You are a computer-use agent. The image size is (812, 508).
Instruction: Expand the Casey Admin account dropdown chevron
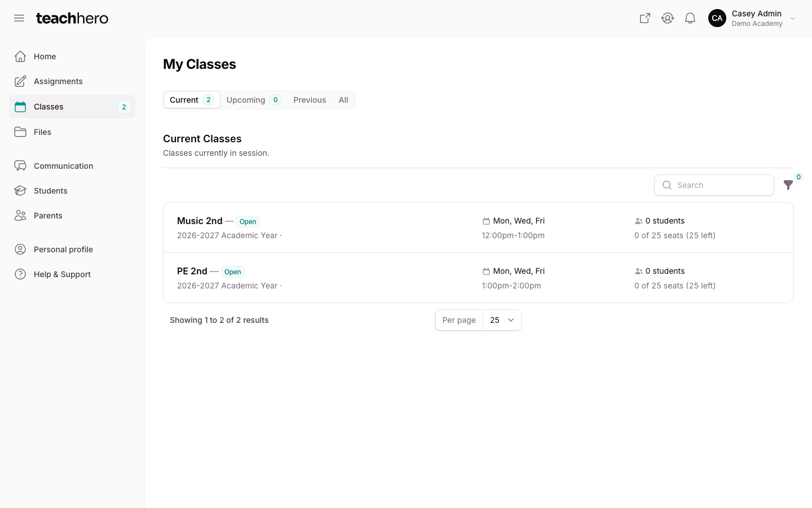[793, 19]
